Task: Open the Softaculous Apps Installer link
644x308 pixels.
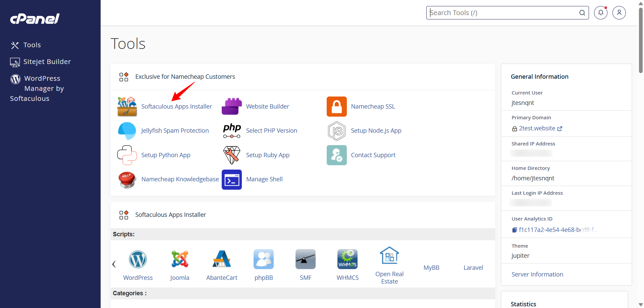Action: [176, 107]
